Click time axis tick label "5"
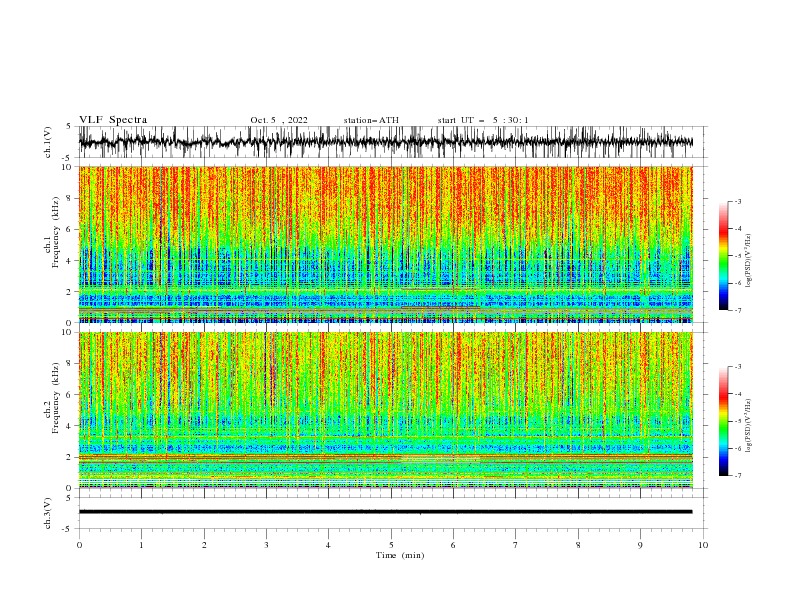Screen dimensions: 792x612 coord(391,545)
